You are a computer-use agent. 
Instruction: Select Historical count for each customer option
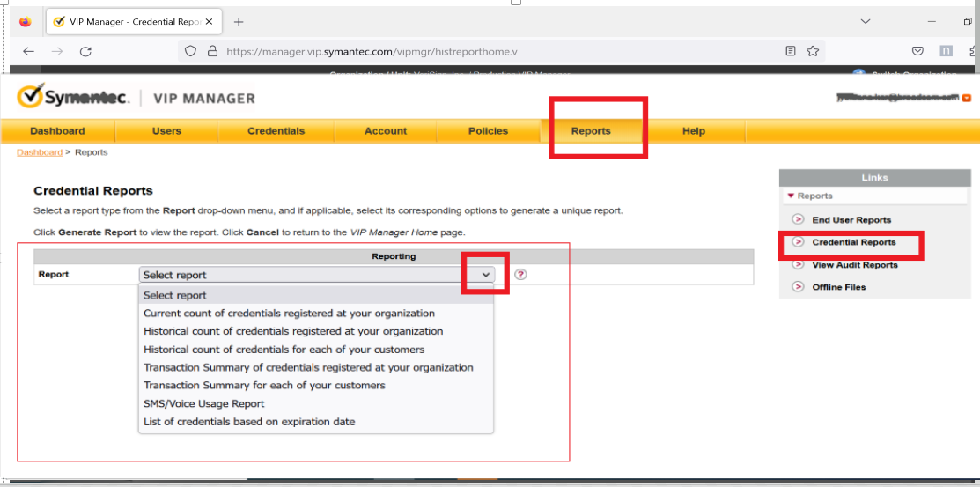[316, 350]
